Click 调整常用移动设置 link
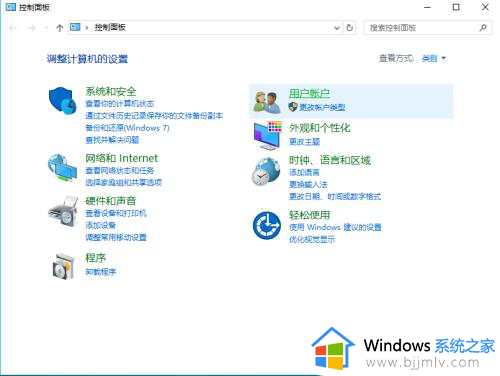 pos(116,237)
